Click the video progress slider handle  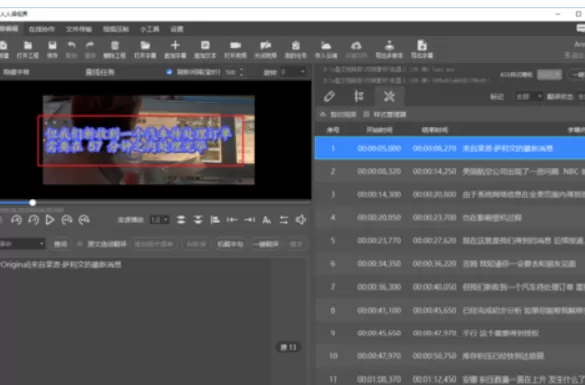pyautogui.click(x=33, y=203)
